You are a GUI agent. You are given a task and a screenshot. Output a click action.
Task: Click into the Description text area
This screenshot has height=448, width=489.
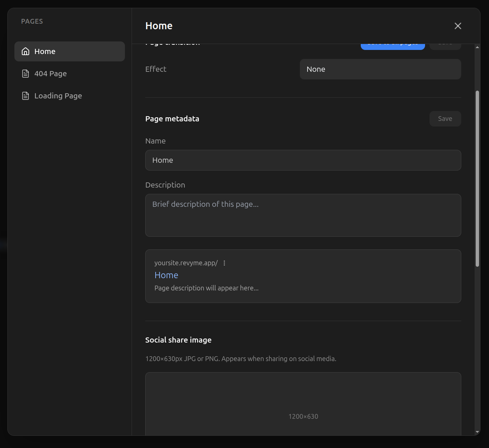(x=303, y=215)
